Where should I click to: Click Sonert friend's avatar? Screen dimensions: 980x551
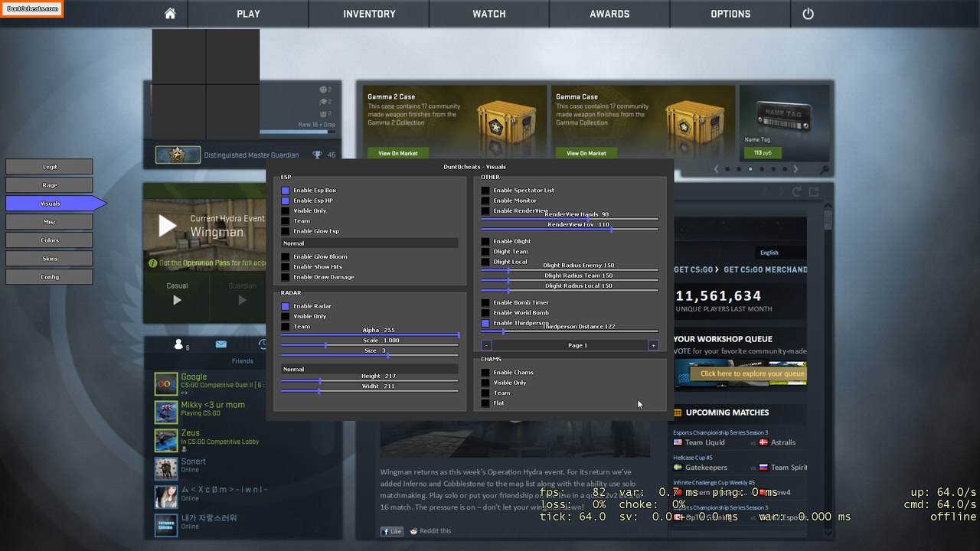[166, 468]
